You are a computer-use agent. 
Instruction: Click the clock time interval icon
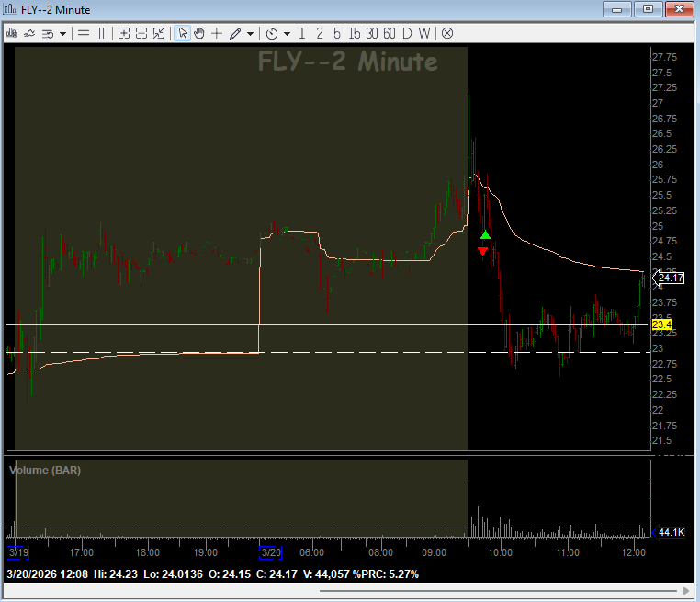[x=271, y=34]
